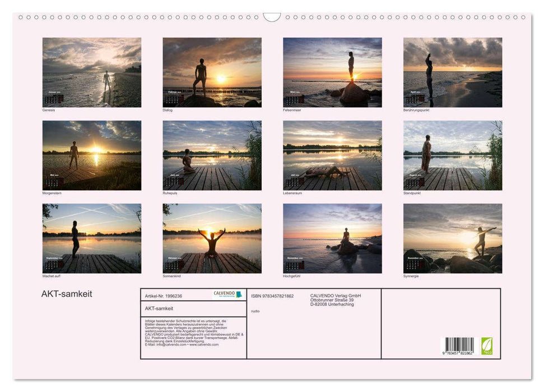Click the www.calvendo.com link
Viewport: 544px width, 392px height.
click(x=203, y=346)
